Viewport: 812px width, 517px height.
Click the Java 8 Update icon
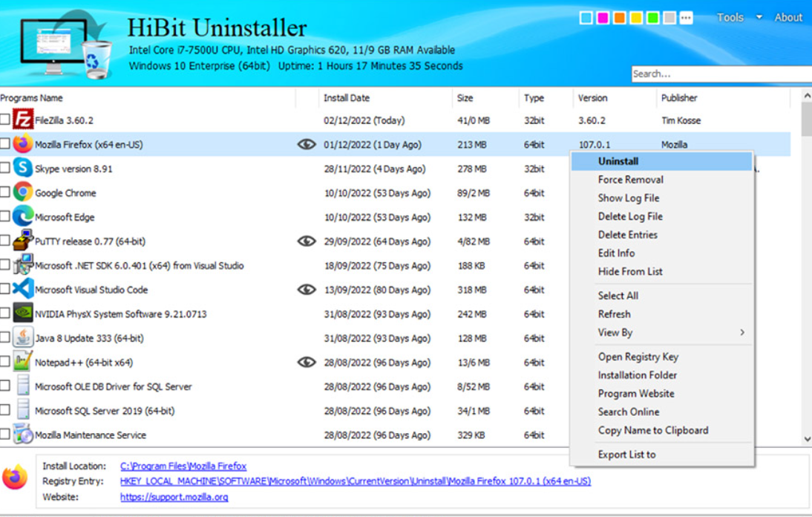[23, 337]
